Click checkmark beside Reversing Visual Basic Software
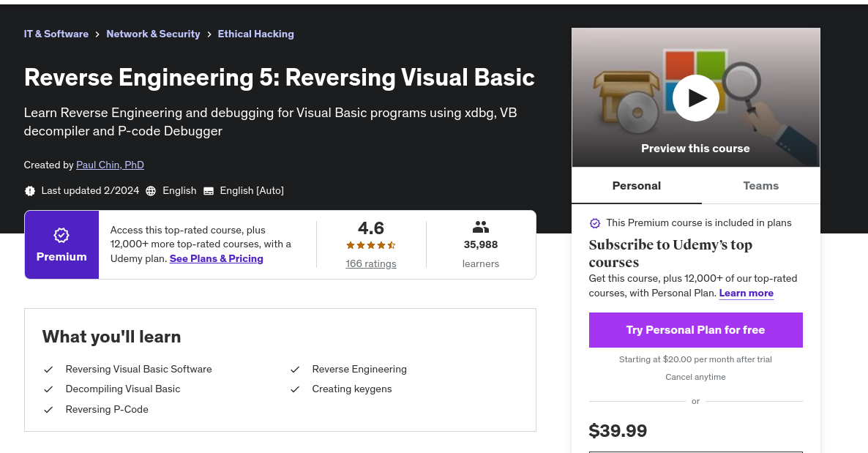868x453 pixels. (48, 370)
